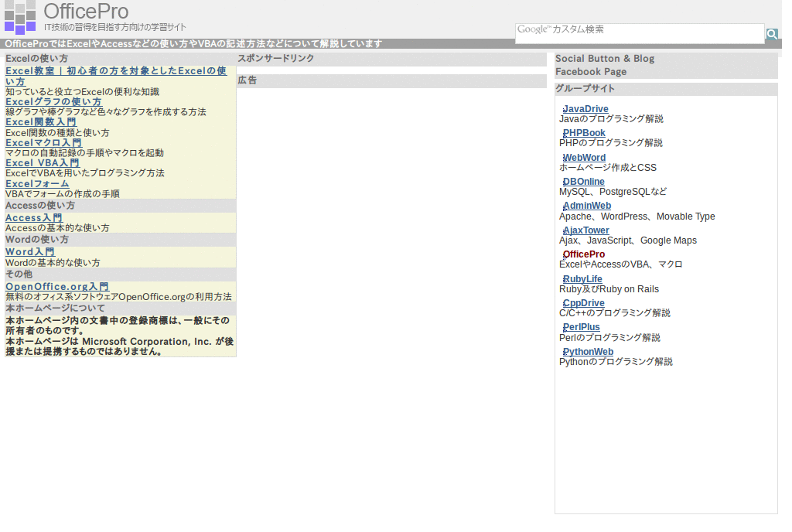Click the マクロの自動記録の手順 description
This screenshot has height=532, width=792.
[x=84, y=153]
